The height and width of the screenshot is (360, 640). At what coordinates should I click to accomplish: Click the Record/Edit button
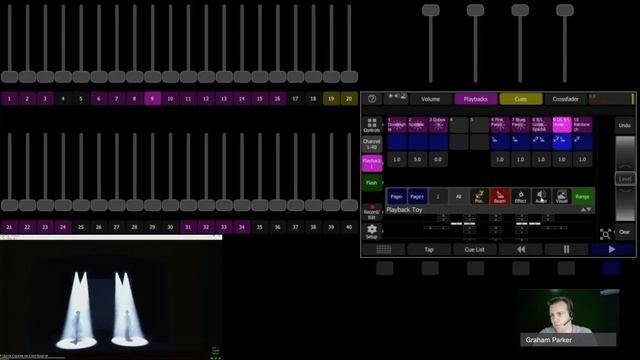pyautogui.click(x=371, y=212)
